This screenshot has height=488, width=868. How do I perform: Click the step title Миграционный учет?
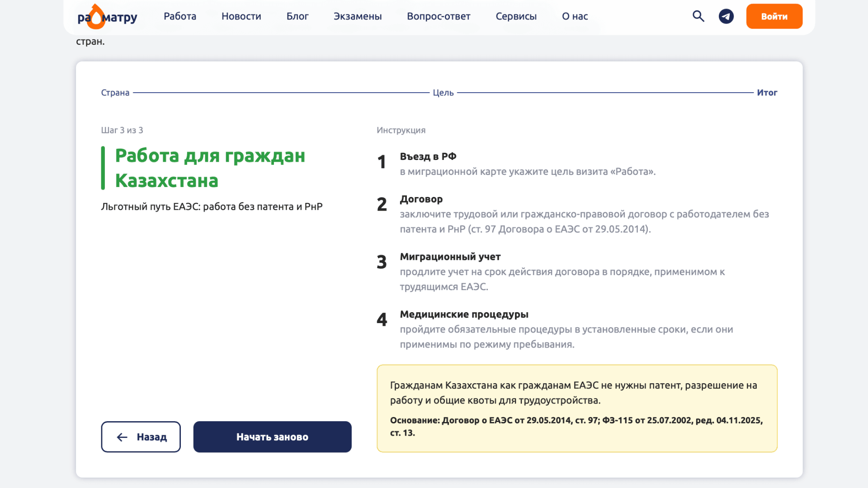pyautogui.click(x=450, y=257)
